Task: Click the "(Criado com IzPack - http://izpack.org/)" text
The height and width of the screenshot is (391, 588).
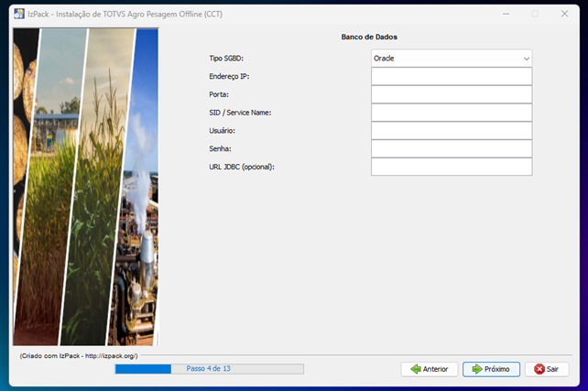Action: pyautogui.click(x=79, y=356)
